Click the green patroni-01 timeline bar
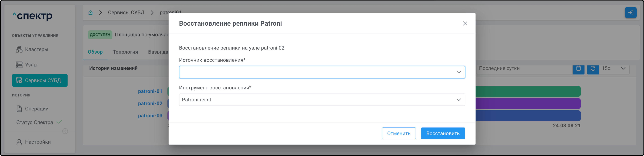 [528, 91]
